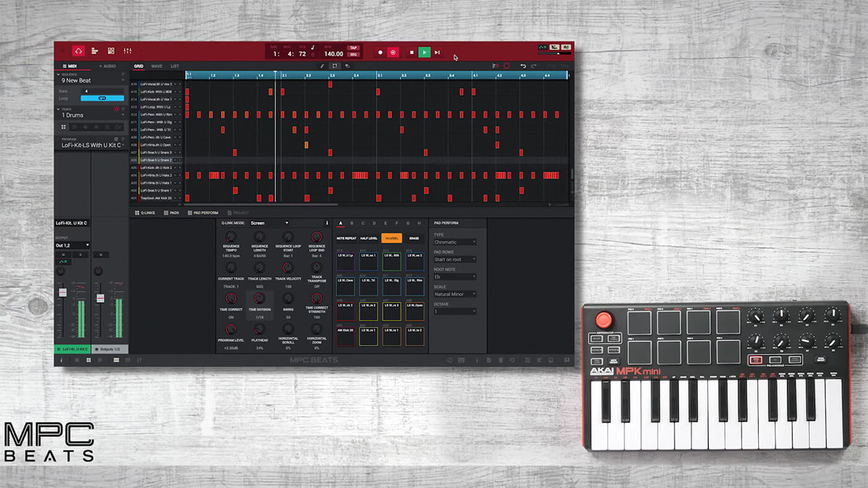Toggle the blue Loop switch
This screenshot has width=868, height=488.
tap(102, 98)
